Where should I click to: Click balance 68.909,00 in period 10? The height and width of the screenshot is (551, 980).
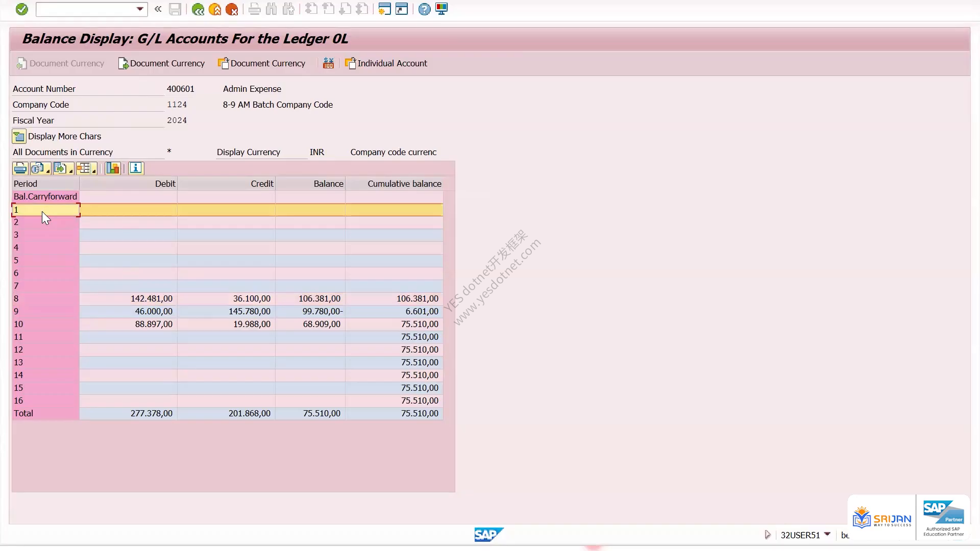coord(322,324)
